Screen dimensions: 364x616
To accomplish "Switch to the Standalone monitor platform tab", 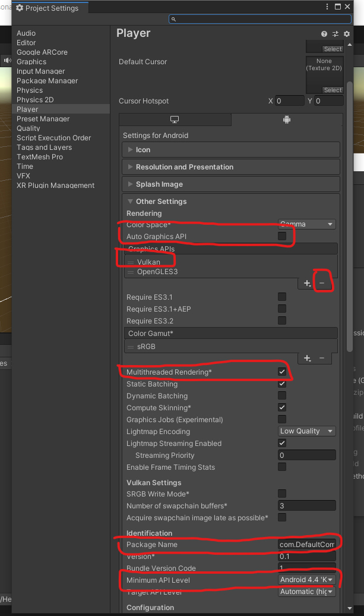I will coord(175,120).
